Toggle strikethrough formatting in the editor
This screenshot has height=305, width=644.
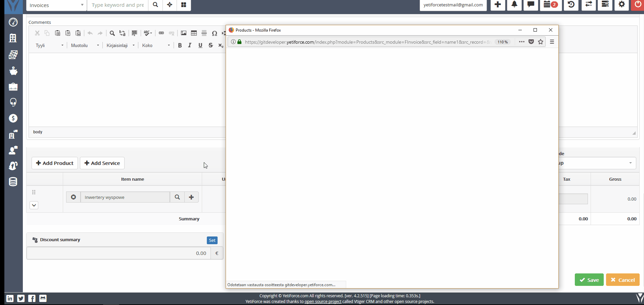coord(211,45)
